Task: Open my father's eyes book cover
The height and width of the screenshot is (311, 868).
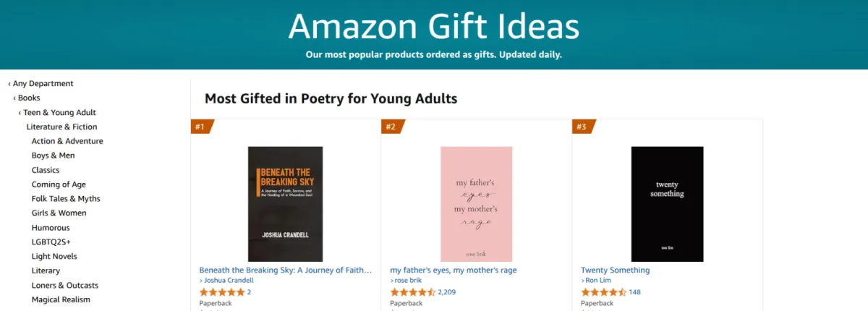Action: tap(476, 204)
